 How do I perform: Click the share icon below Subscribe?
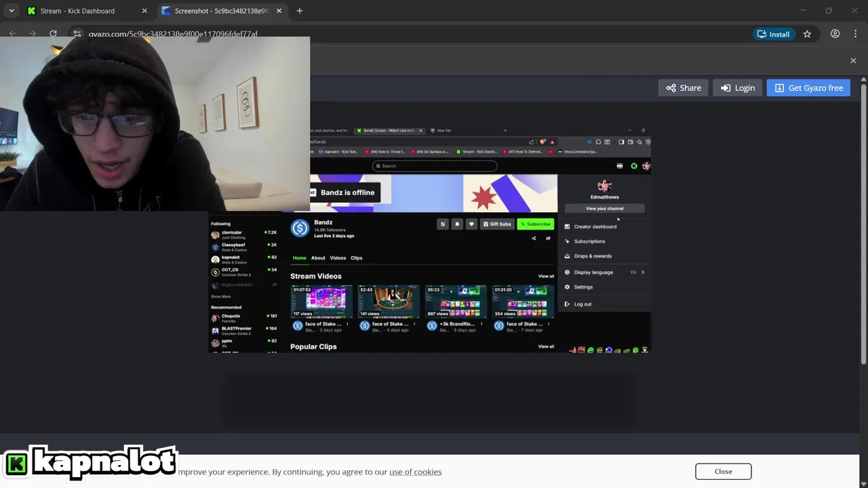(x=534, y=239)
